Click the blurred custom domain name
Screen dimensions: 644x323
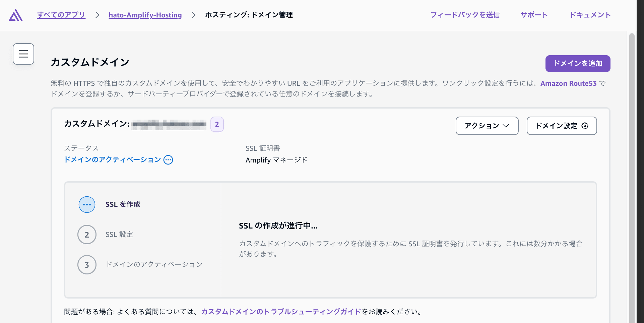(169, 124)
